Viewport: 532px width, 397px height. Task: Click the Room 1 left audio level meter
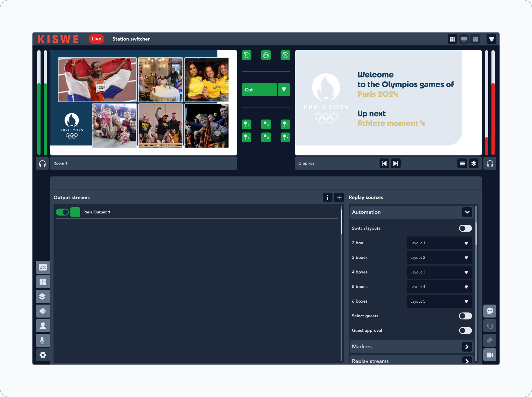39,103
